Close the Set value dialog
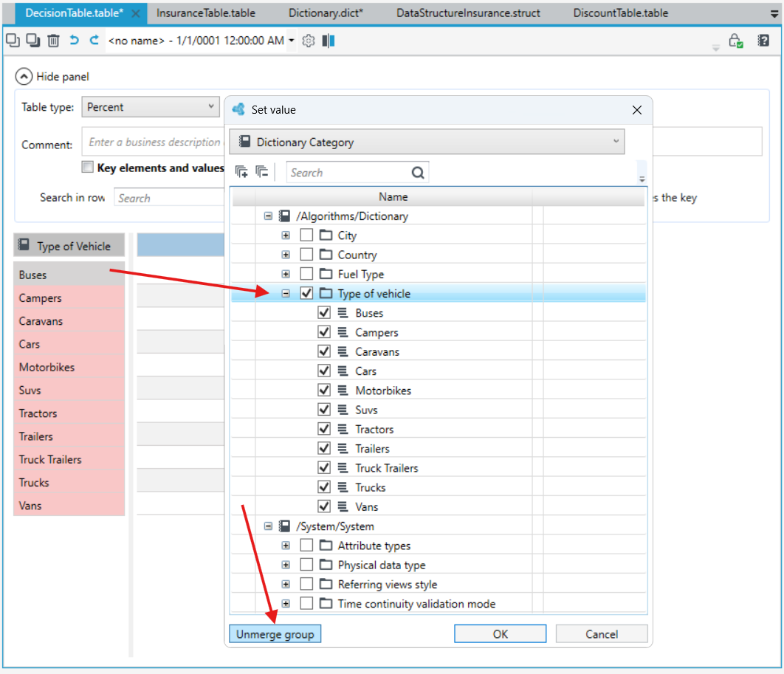The height and width of the screenshot is (674, 784). 636,110
